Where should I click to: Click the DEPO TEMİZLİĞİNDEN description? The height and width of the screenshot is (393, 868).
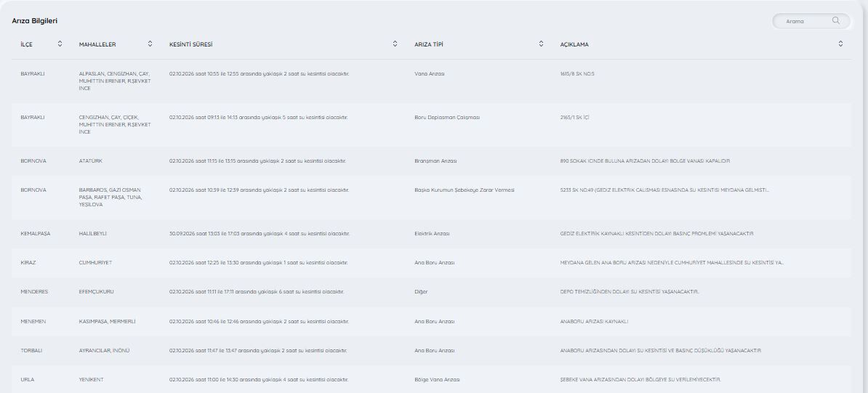(630, 292)
